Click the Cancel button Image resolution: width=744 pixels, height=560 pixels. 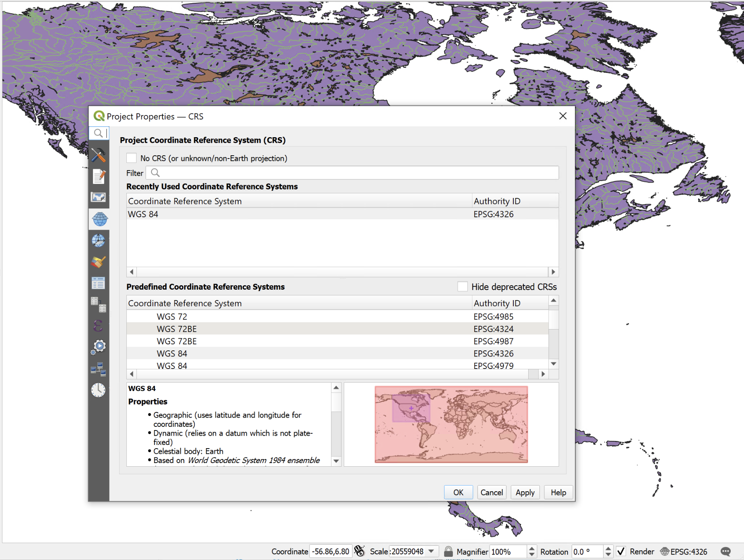coord(492,492)
